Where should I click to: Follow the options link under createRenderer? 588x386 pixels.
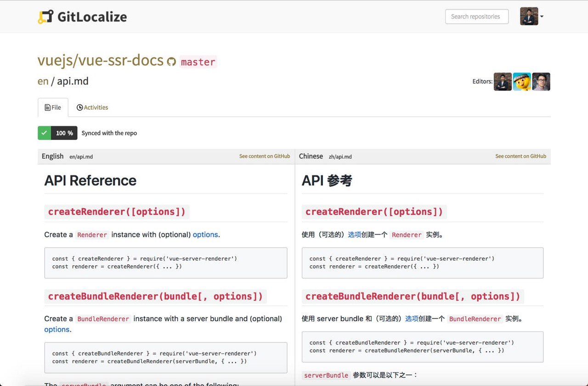[205, 235]
